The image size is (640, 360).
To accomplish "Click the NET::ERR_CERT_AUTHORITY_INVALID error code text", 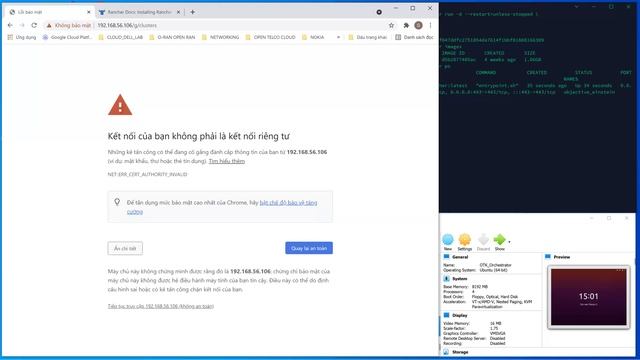I will click(x=147, y=174).
